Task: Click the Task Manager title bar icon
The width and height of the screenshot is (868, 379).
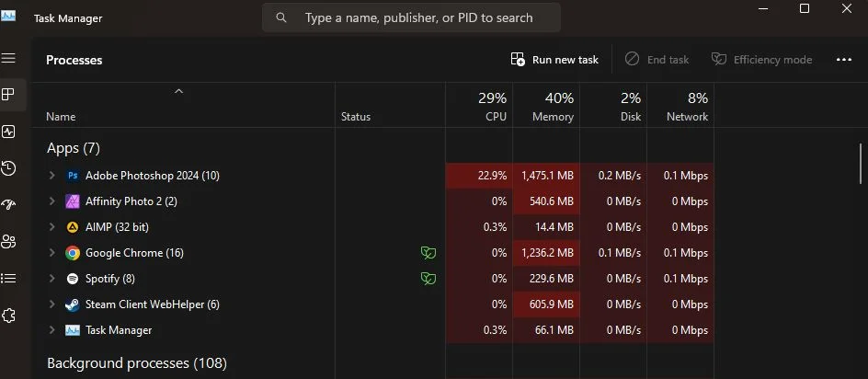Action: 8,16
